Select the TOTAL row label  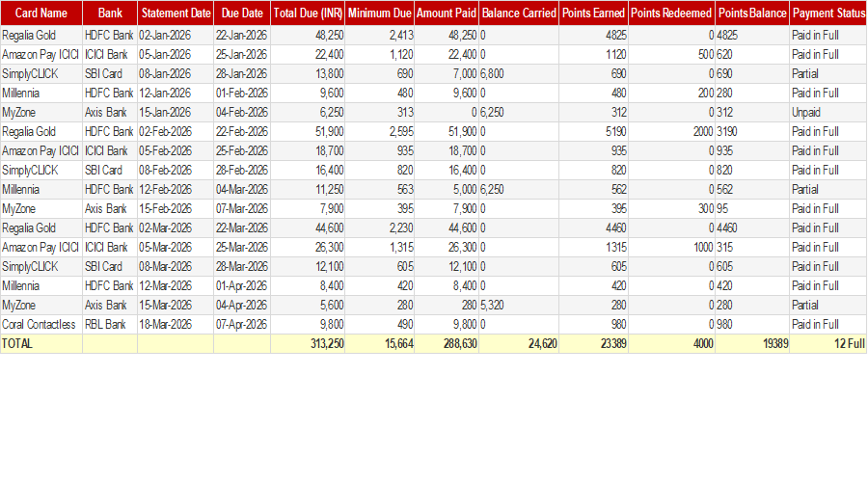41,343
